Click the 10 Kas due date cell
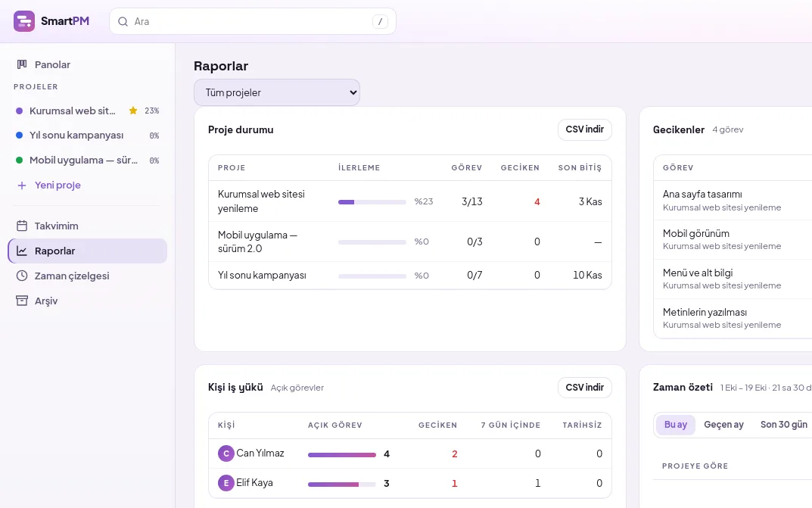 pos(587,275)
